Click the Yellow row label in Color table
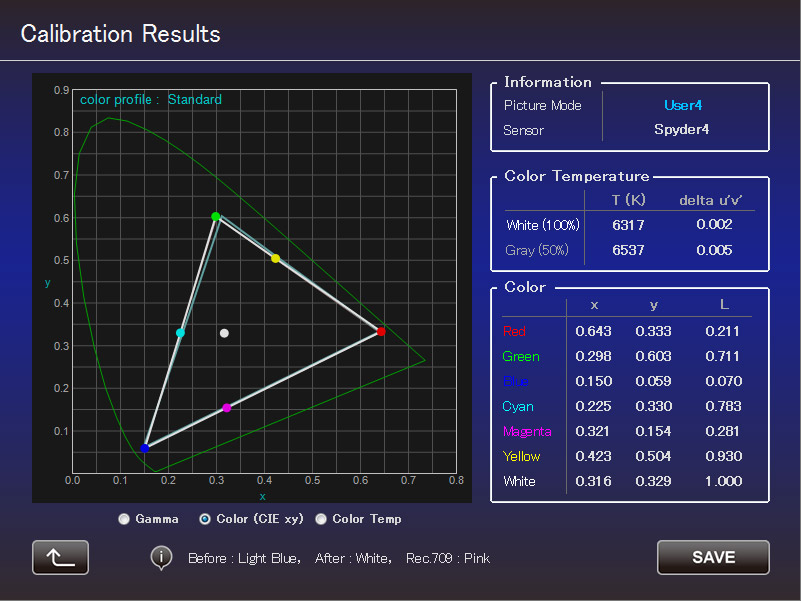804x603 pixels. click(x=521, y=456)
